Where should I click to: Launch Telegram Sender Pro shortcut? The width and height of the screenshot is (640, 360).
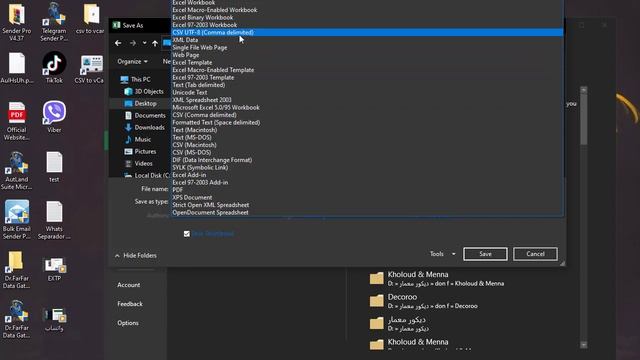pyautogui.click(x=54, y=21)
